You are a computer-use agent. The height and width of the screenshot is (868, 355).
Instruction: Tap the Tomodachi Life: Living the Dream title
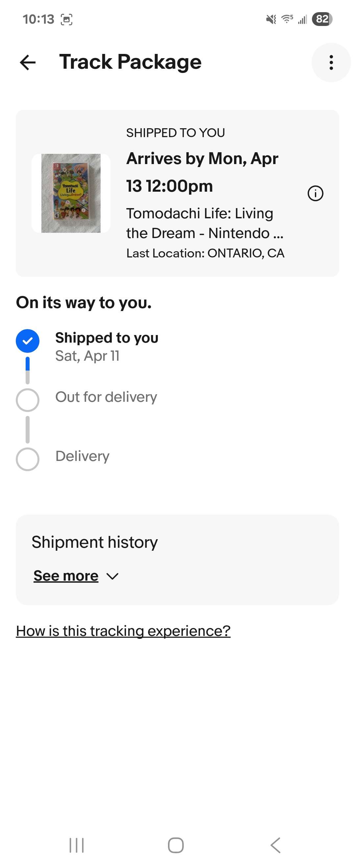[x=205, y=223]
